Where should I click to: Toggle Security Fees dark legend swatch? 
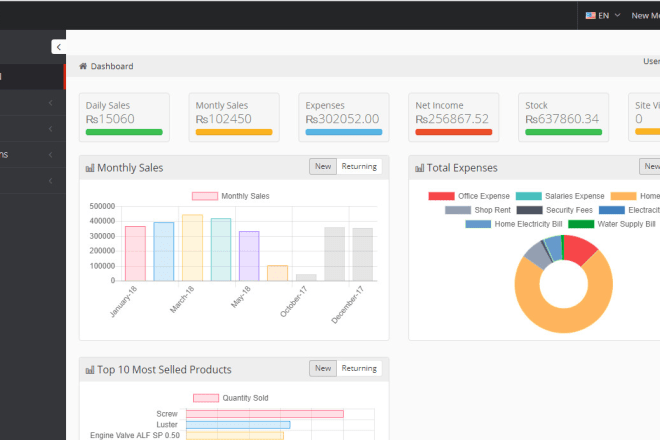(x=530, y=210)
